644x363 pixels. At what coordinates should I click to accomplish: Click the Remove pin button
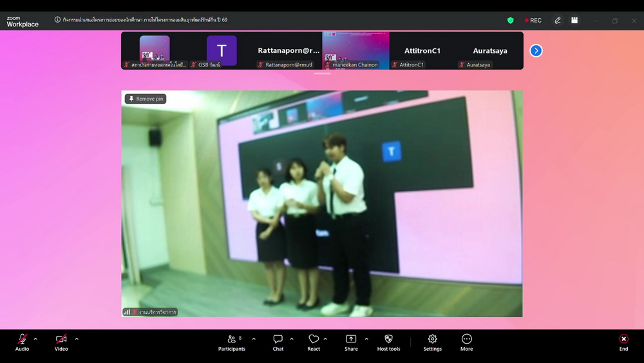pos(146,99)
